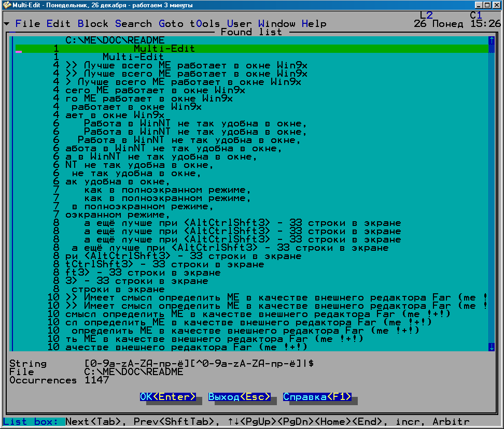Viewport: 504px width, 429px height.
Task: Open the Search menu
Action: pyautogui.click(x=133, y=24)
